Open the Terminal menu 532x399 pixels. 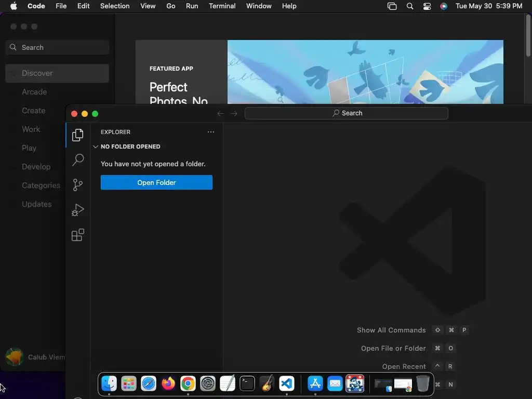pos(222,6)
